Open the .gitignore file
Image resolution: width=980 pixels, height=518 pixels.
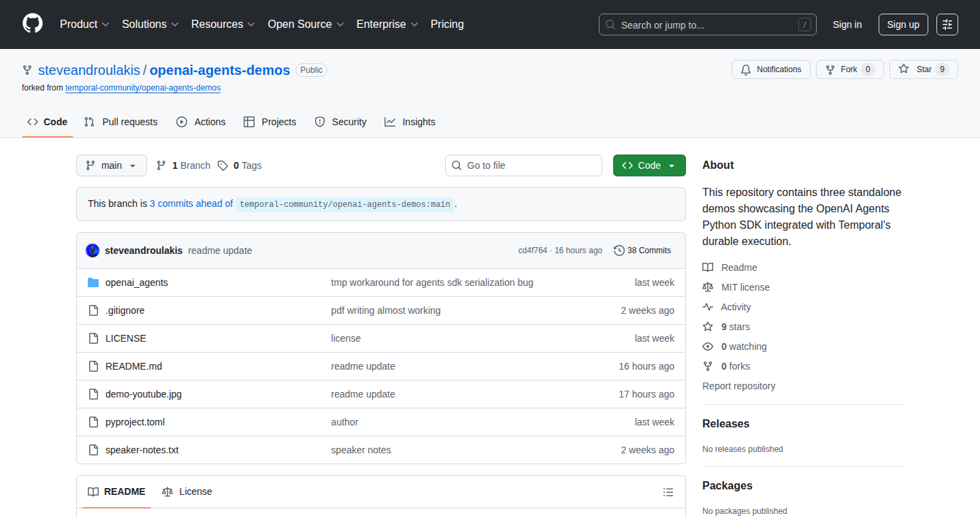125,310
